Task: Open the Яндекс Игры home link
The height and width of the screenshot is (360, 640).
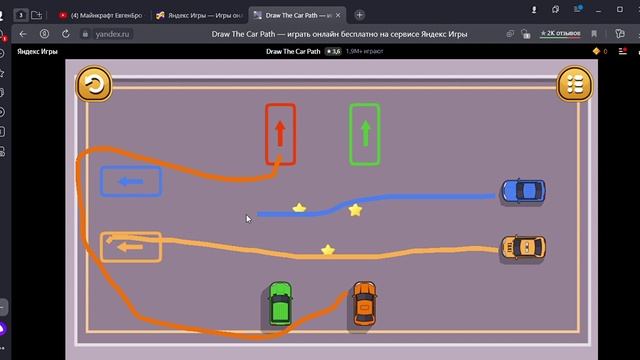Action: pos(38,51)
